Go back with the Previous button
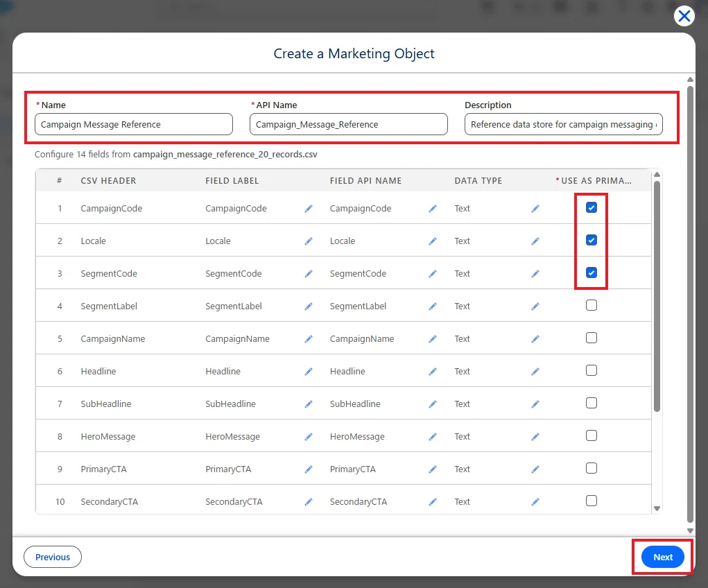This screenshot has width=708, height=588. tap(53, 557)
